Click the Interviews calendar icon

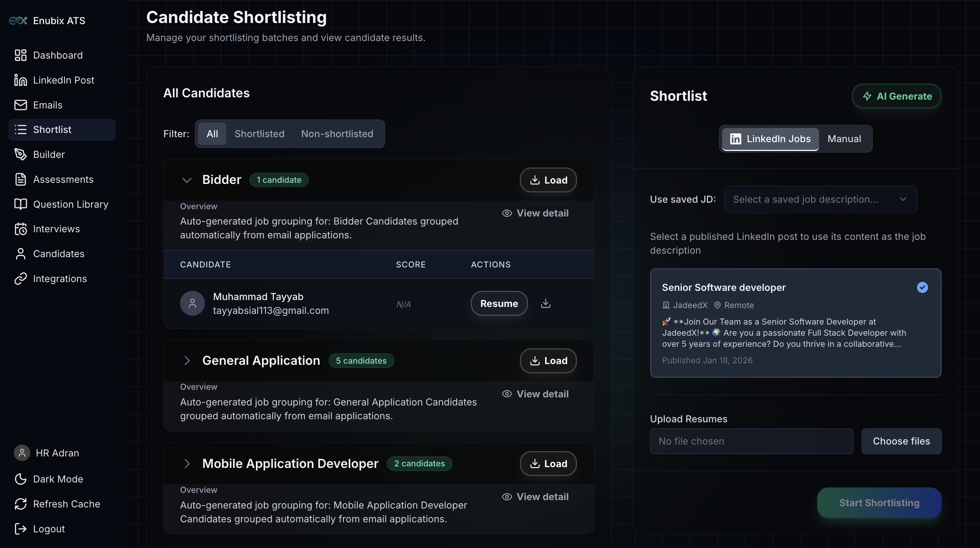(x=20, y=229)
